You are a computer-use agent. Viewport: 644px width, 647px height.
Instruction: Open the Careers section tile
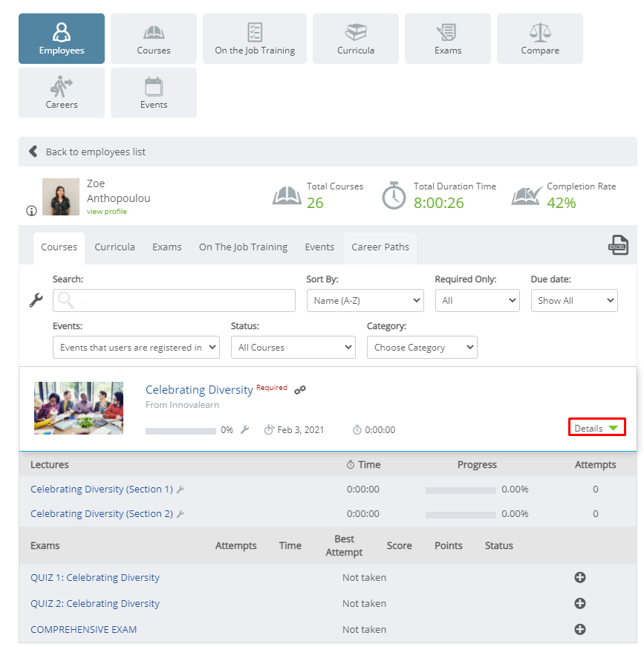click(62, 93)
